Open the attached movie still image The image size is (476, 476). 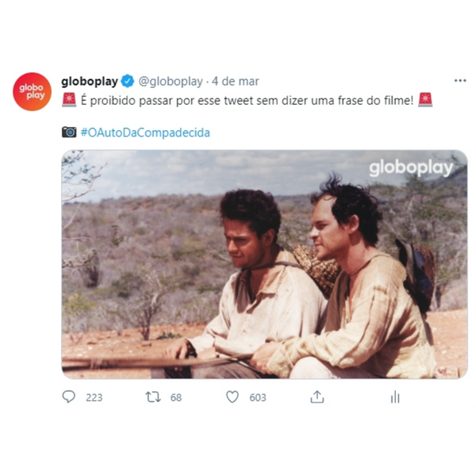tap(264, 264)
